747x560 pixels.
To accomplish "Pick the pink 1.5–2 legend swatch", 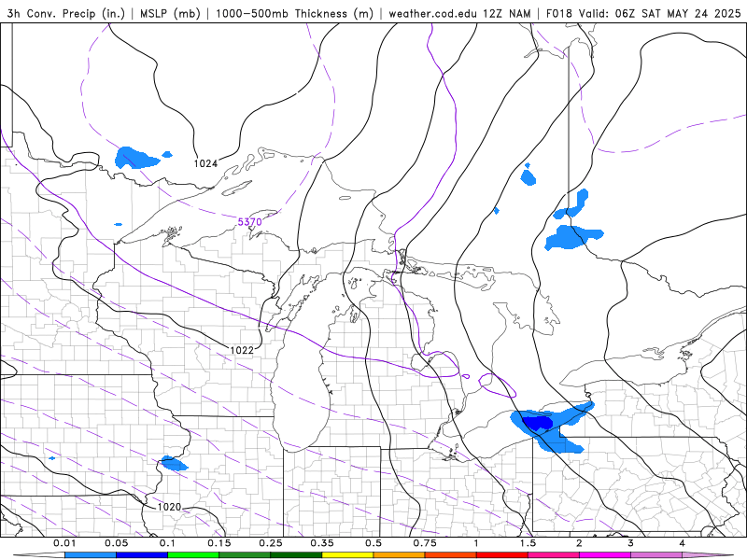I will pos(554,555).
